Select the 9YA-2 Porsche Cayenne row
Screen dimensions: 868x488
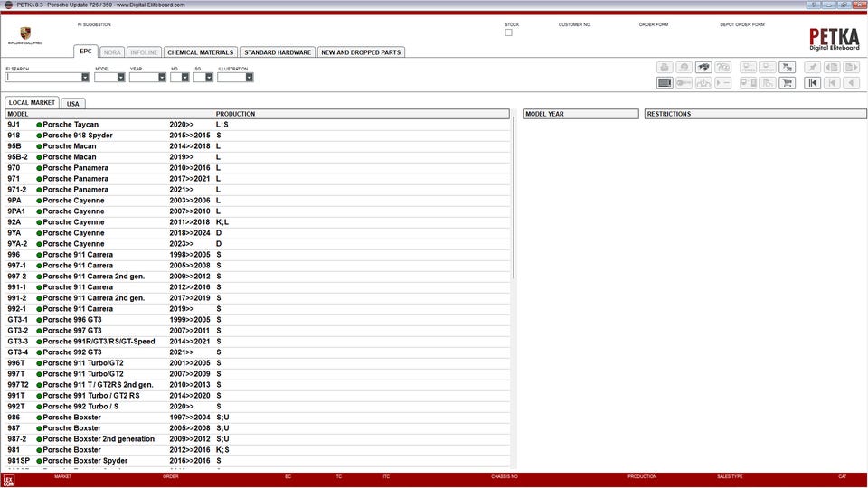click(258, 244)
